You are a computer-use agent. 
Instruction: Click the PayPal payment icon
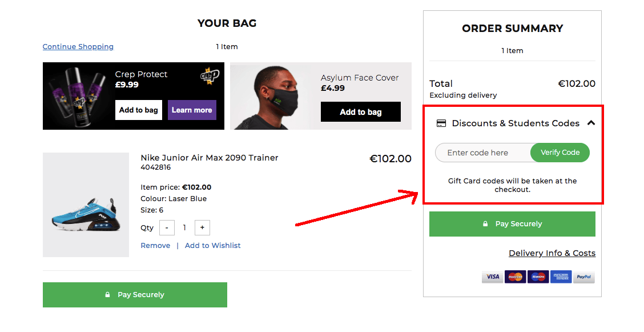coord(583,277)
